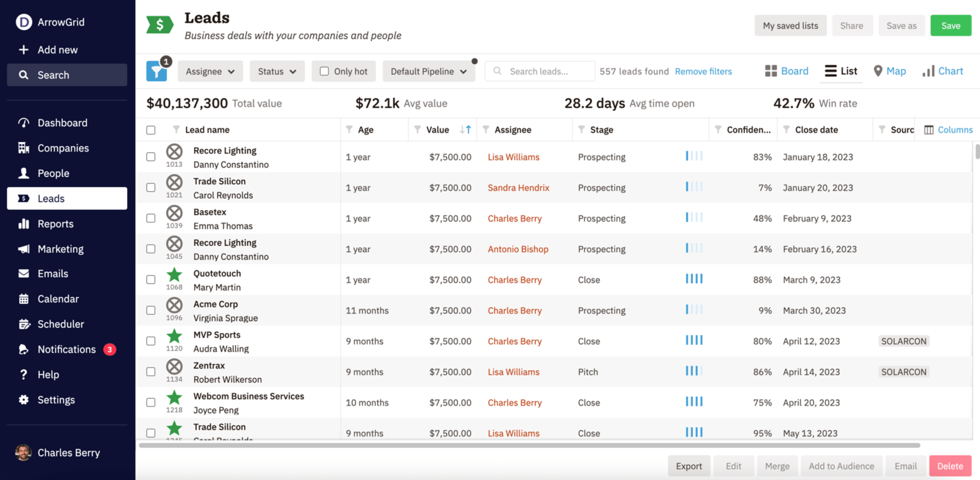The image size is (980, 480).
Task: Click Quotetouch's confidence bar indicator
Action: (x=694, y=280)
